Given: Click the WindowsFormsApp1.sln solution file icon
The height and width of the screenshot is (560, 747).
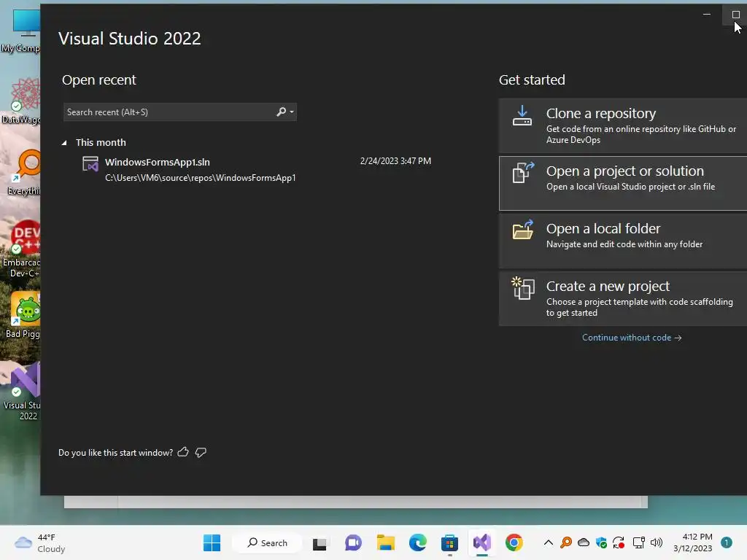Looking at the screenshot, I should click(90, 164).
